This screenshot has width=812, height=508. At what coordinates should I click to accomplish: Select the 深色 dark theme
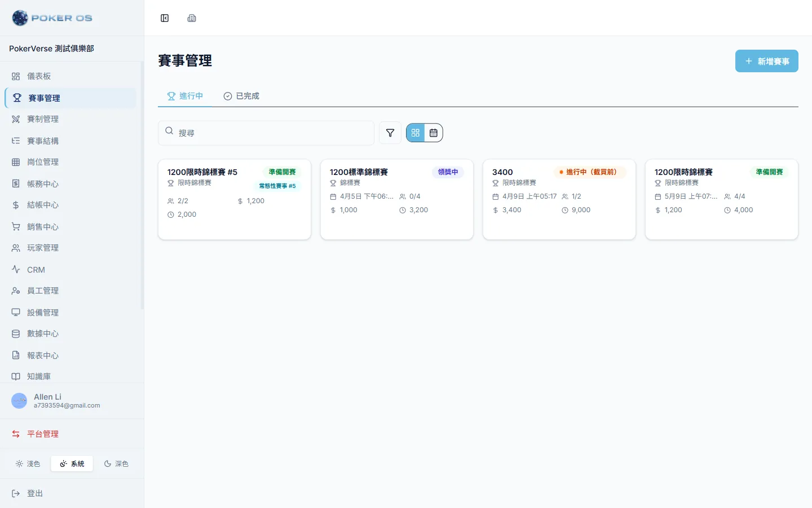click(x=116, y=464)
